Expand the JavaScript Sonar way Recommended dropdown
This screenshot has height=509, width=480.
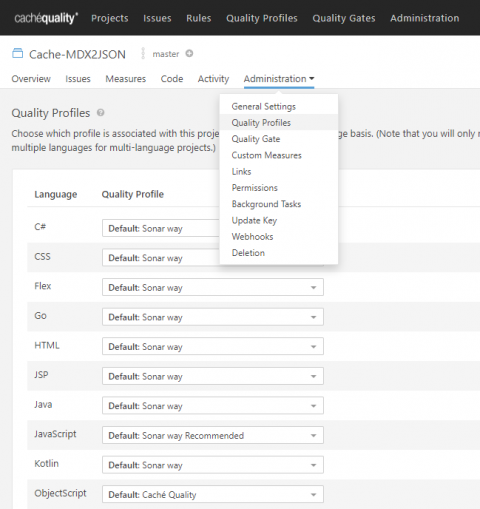[213, 435]
